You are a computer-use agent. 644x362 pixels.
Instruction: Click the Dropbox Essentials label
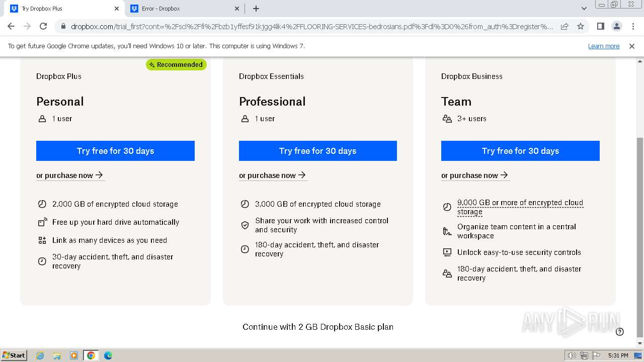271,76
